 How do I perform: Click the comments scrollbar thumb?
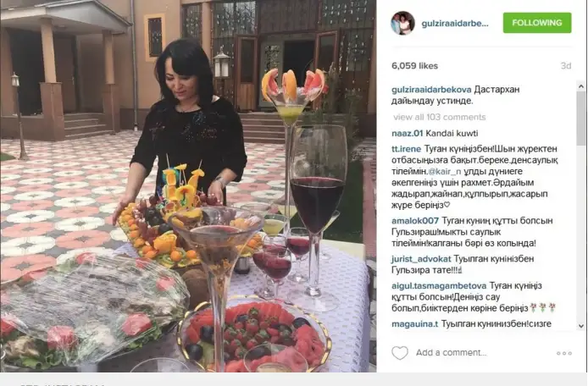pyautogui.click(x=581, y=118)
